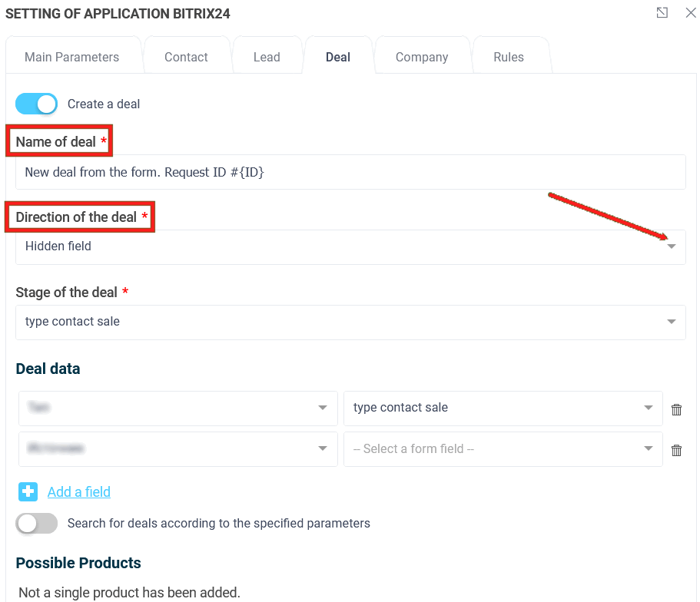Enable "Search for deals according to the specified parameters"
Screen dimensions: 700x602
[36, 523]
